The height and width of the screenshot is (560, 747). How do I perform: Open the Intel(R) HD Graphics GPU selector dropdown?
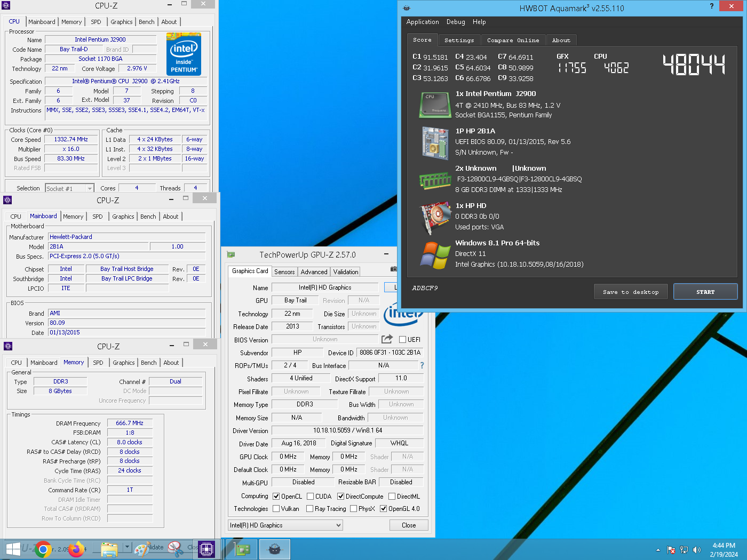point(285,525)
